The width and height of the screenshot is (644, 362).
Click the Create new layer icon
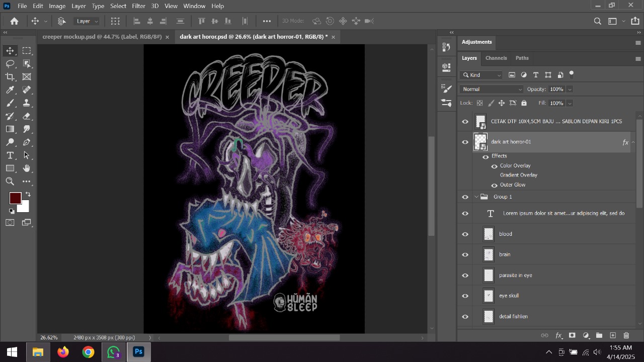click(613, 335)
